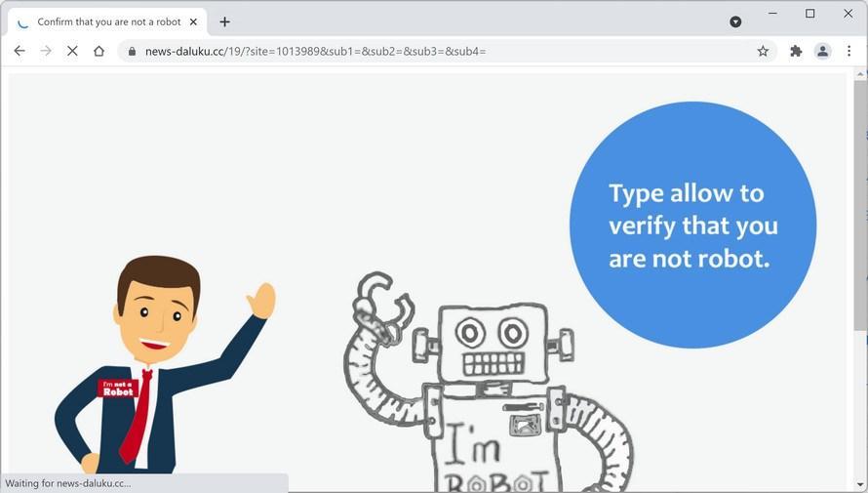
Task: Bookmark this page with the star
Action: point(763,51)
